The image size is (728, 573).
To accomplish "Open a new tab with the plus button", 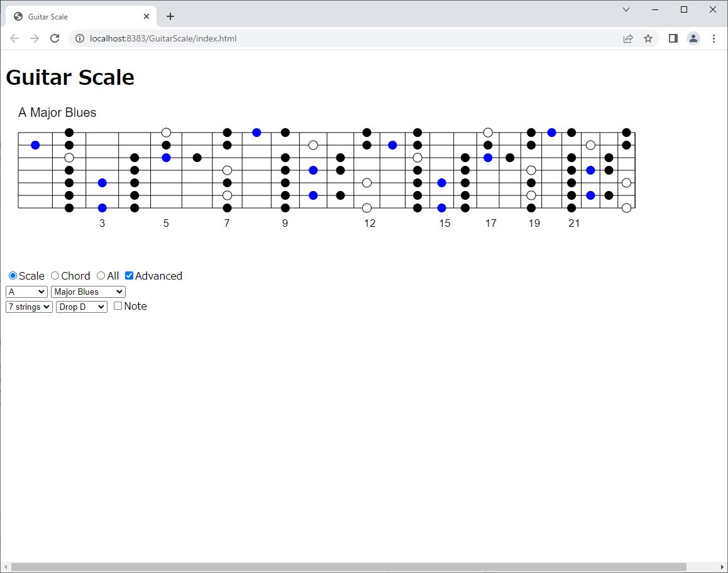I will [x=170, y=16].
